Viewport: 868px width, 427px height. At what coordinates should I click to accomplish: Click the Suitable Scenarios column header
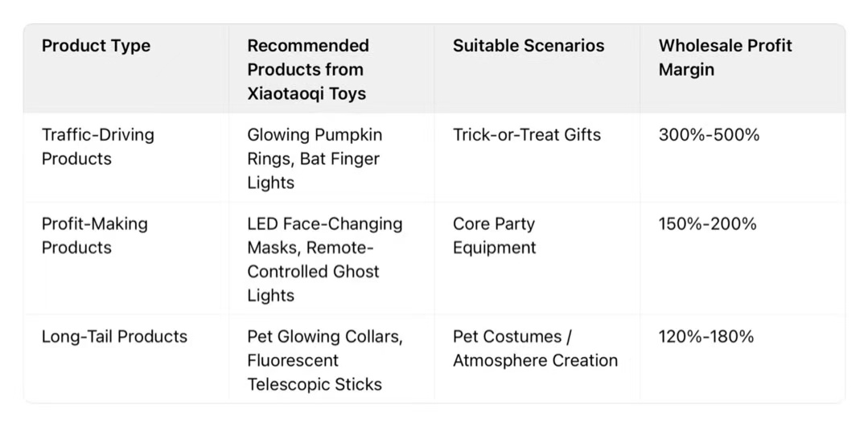tap(529, 46)
